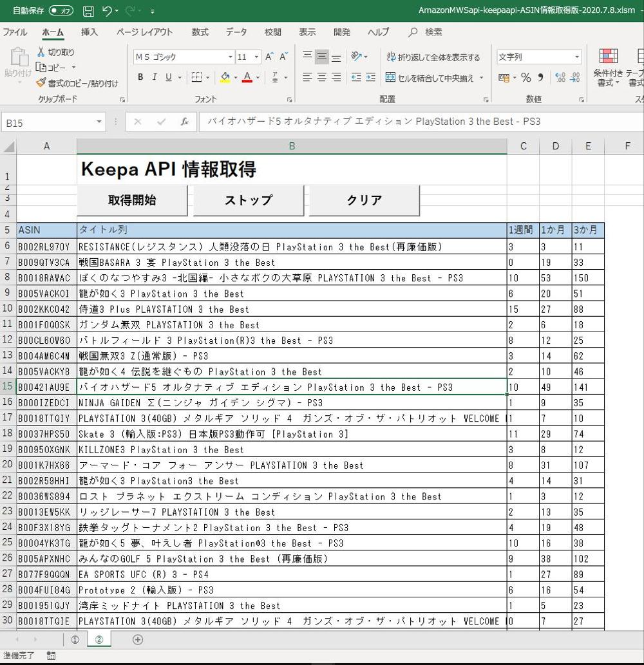Image resolution: width=644 pixels, height=665 pixels.
Task: Select bottom vertical alignment icon
Action: click(336, 57)
